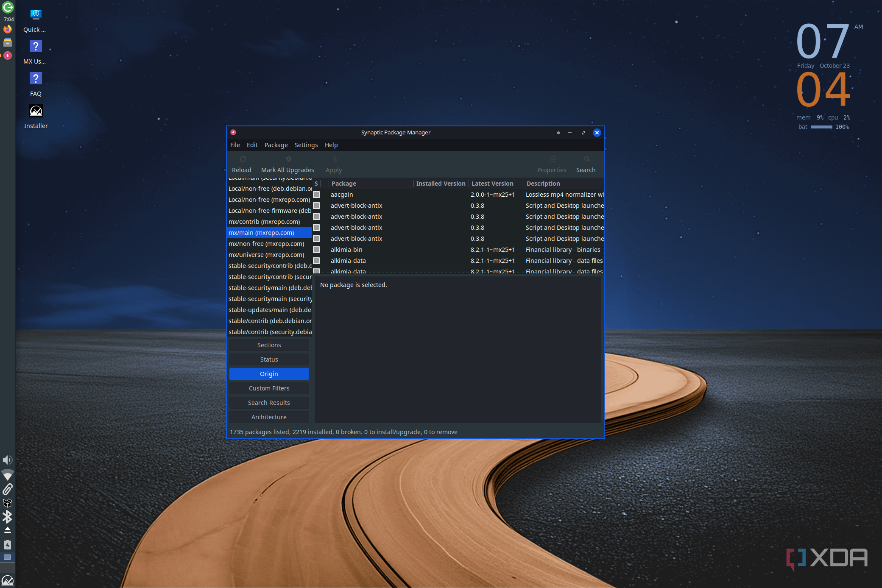
Task: Click 'No package is selected.' text
Action: (x=354, y=285)
